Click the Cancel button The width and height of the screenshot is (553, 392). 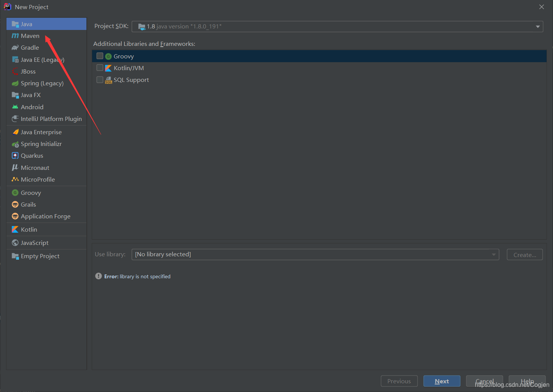[484, 381]
